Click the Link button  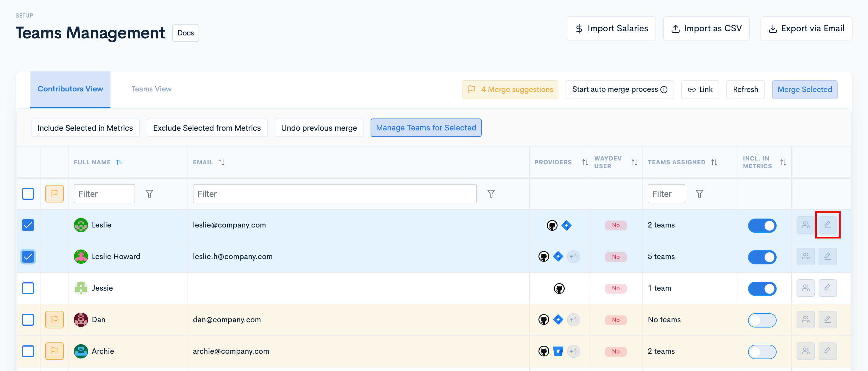point(700,90)
